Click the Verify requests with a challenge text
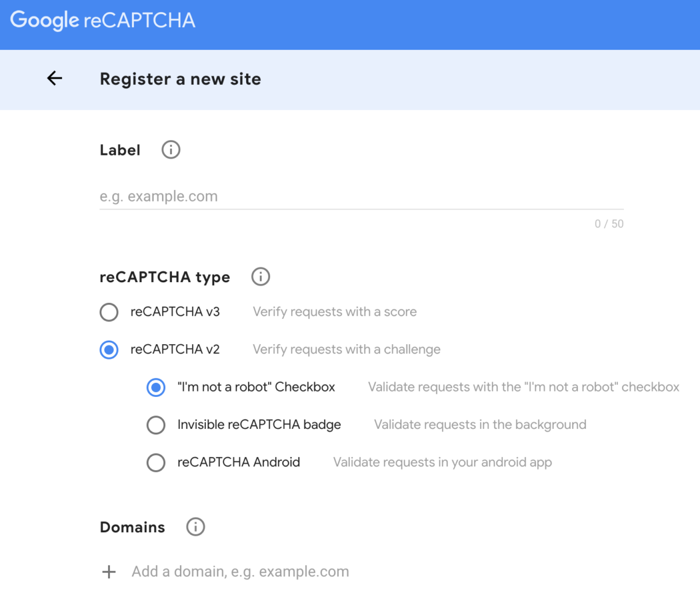The width and height of the screenshot is (700, 601). 346,349
